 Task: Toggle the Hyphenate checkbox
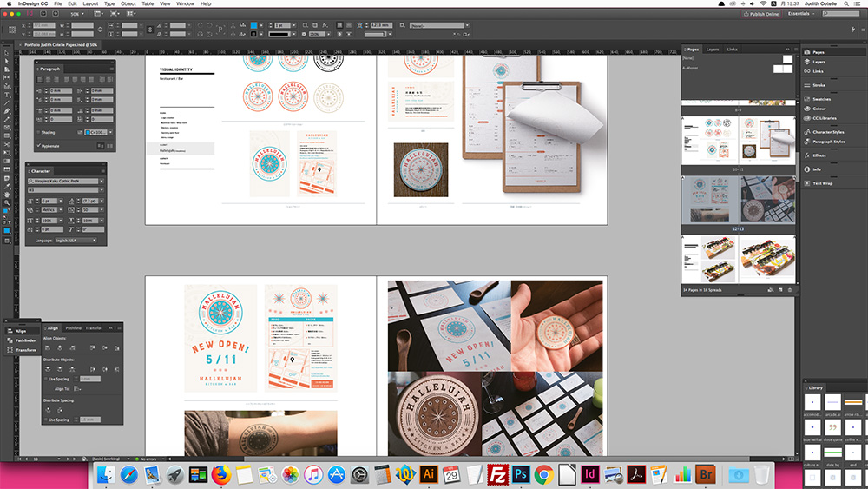[x=38, y=146]
